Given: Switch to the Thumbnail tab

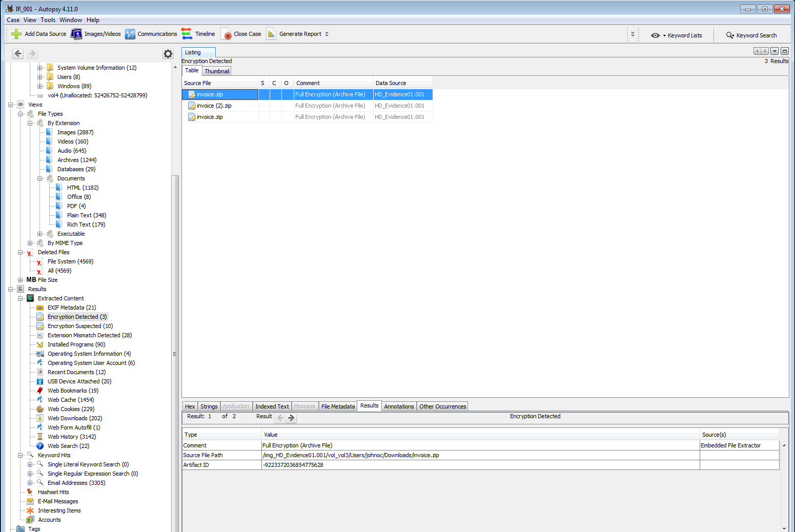Looking at the screenshot, I should point(217,71).
